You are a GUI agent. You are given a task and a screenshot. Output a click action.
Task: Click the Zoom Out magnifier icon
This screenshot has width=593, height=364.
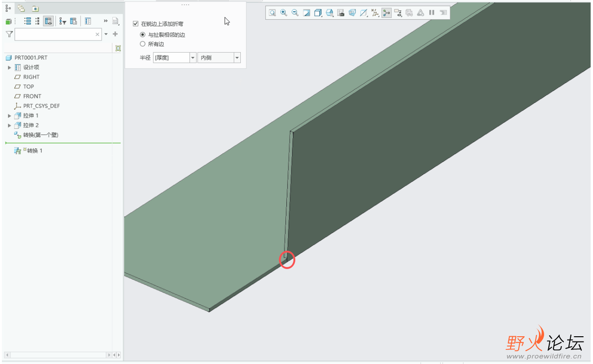[x=295, y=13]
